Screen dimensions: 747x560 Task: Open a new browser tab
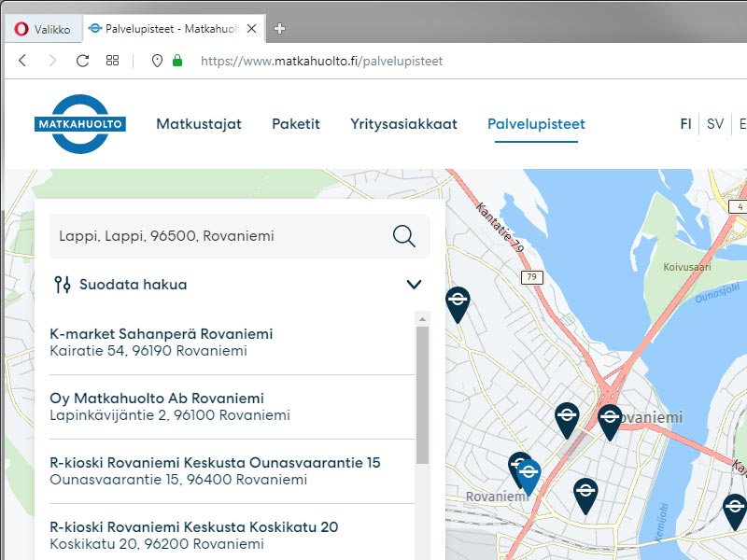tap(279, 29)
